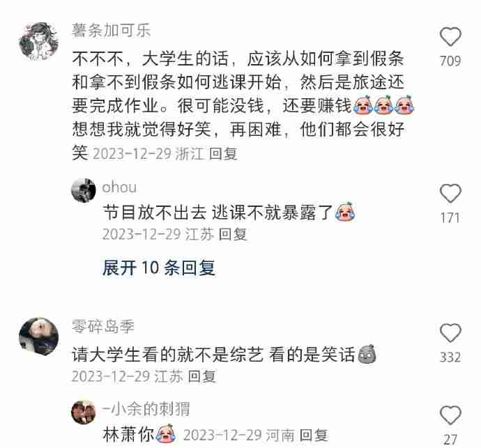481x448 pixels.
Task: Reply to ohou via 回复
Action: (233, 234)
